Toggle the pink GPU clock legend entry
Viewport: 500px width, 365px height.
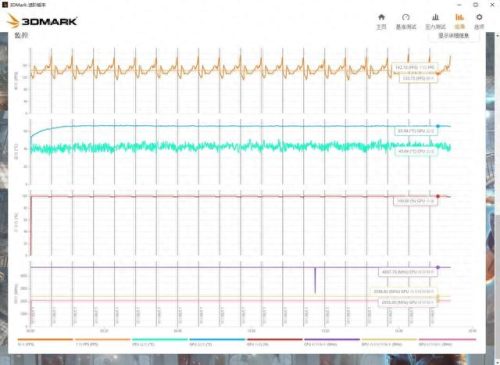point(447,342)
